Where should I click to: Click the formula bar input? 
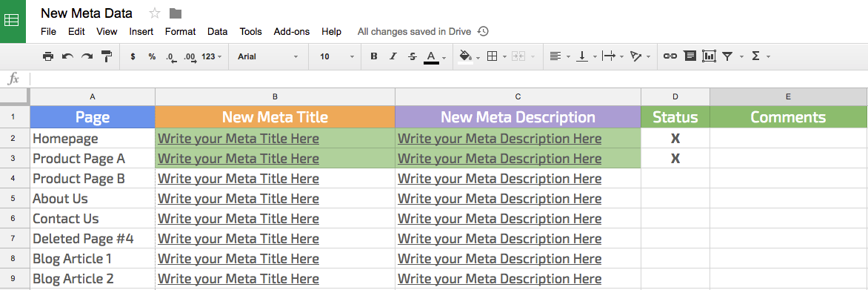tap(448, 79)
